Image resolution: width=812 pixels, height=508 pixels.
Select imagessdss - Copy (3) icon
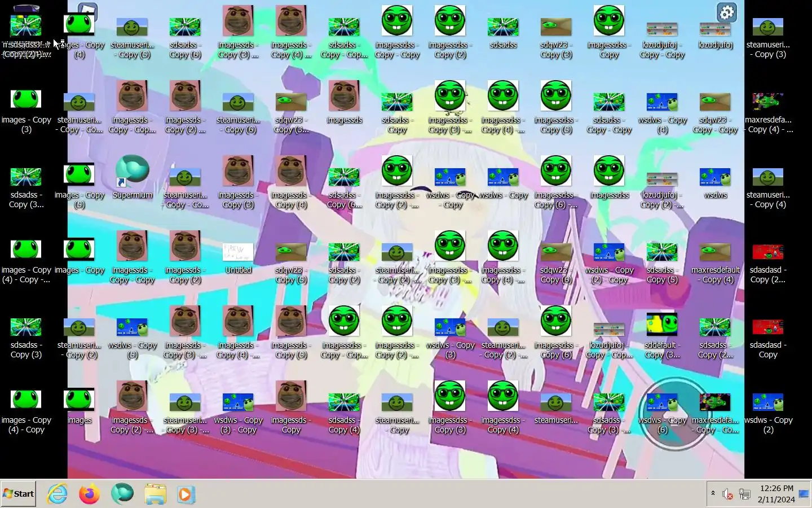coord(451,408)
